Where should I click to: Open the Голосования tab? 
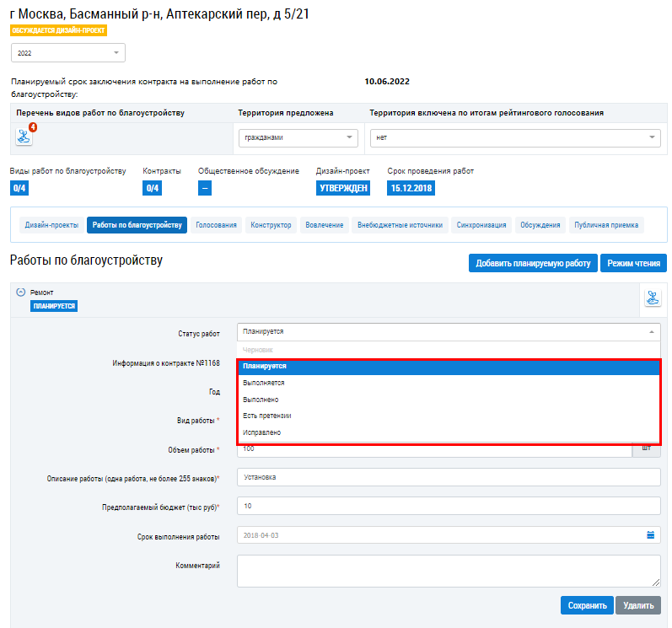click(x=218, y=225)
